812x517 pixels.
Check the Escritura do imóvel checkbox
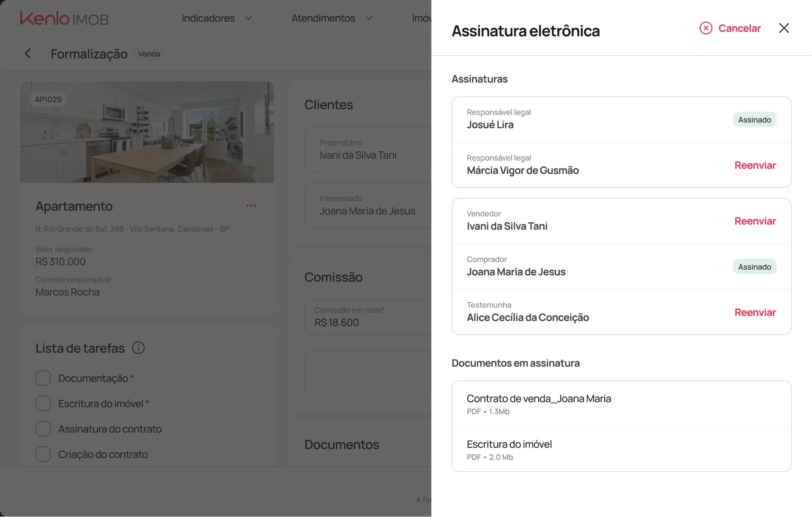click(43, 403)
